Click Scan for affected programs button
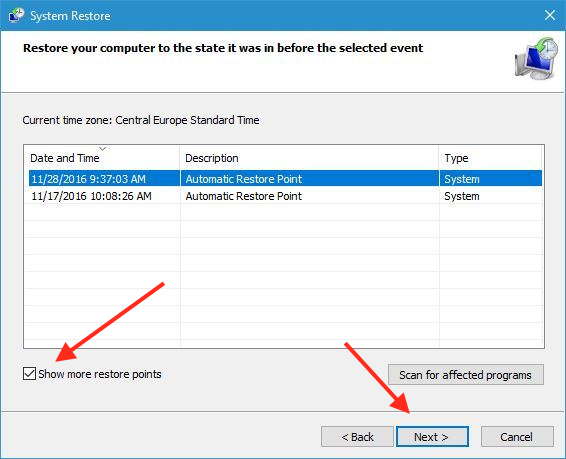This screenshot has width=566, height=459. (x=466, y=375)
